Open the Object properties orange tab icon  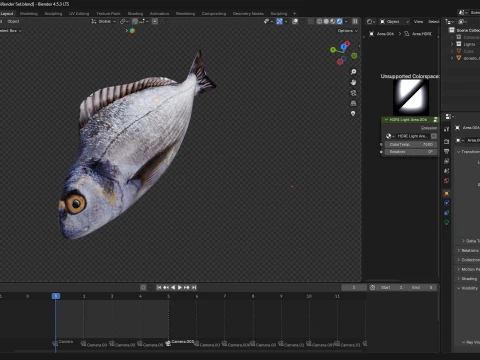click(446, 193)
